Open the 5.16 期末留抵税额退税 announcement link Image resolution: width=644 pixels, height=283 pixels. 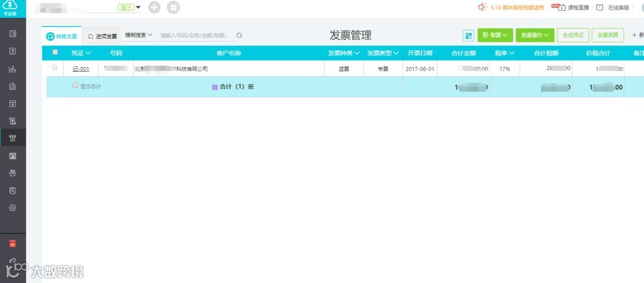pos(518,7)
